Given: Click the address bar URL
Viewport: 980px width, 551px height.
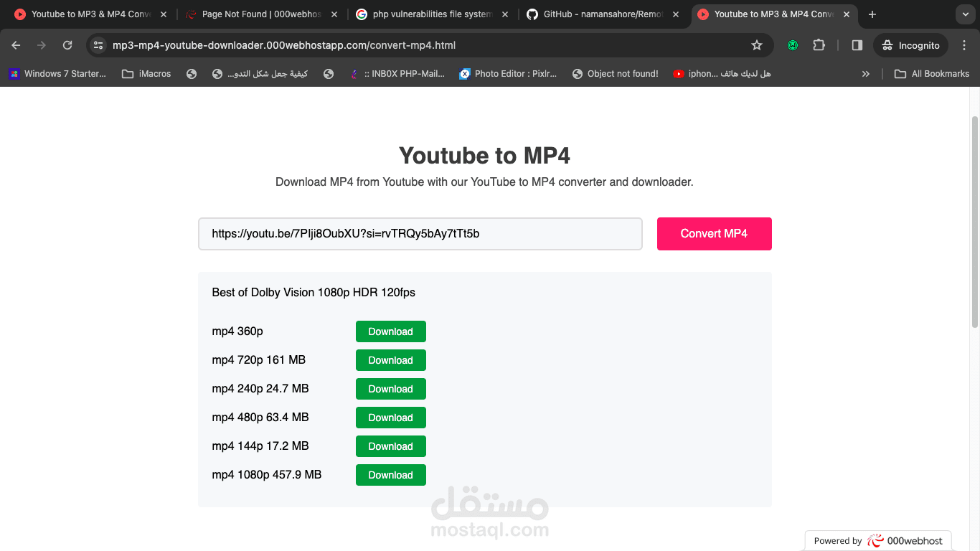Looking at the screenshot, I should tap(283, 45).
